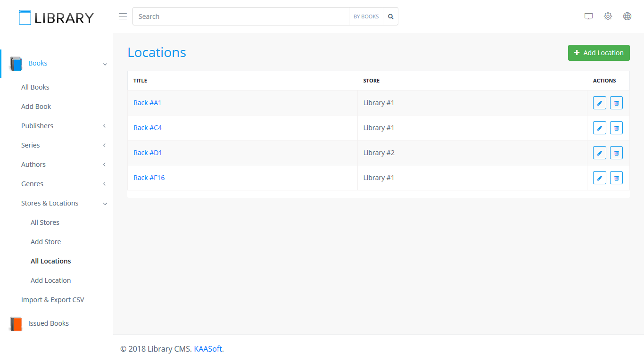Image resolution: width=644 pixels, height=362 pixels.
Task: Focus the Search input field
Action: [240, 16]
